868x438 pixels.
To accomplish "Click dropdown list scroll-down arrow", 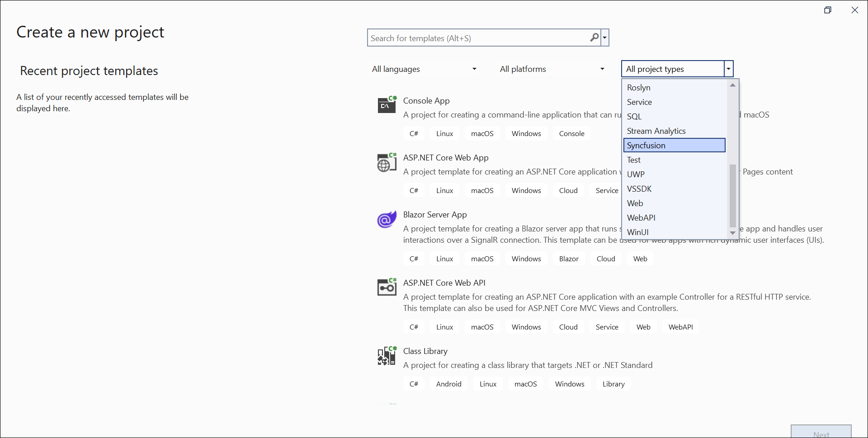I will (733, 233).
